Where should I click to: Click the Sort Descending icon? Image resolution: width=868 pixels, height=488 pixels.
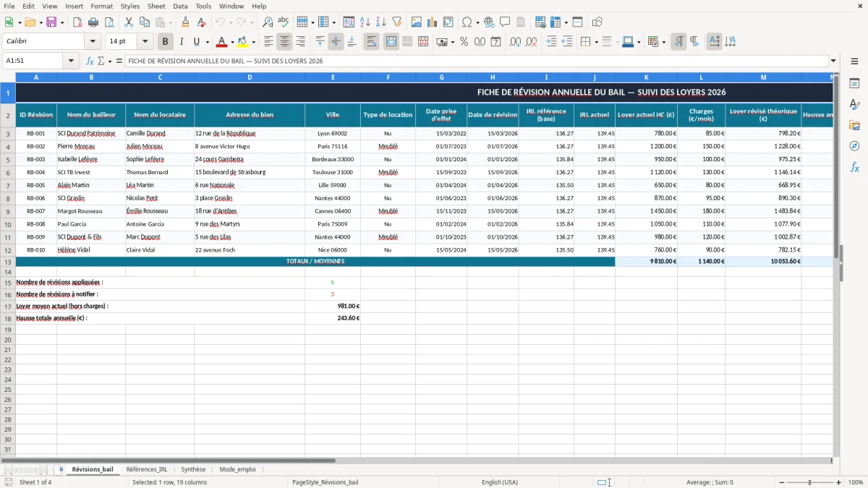pyautogui.click(x=380, y=22)
